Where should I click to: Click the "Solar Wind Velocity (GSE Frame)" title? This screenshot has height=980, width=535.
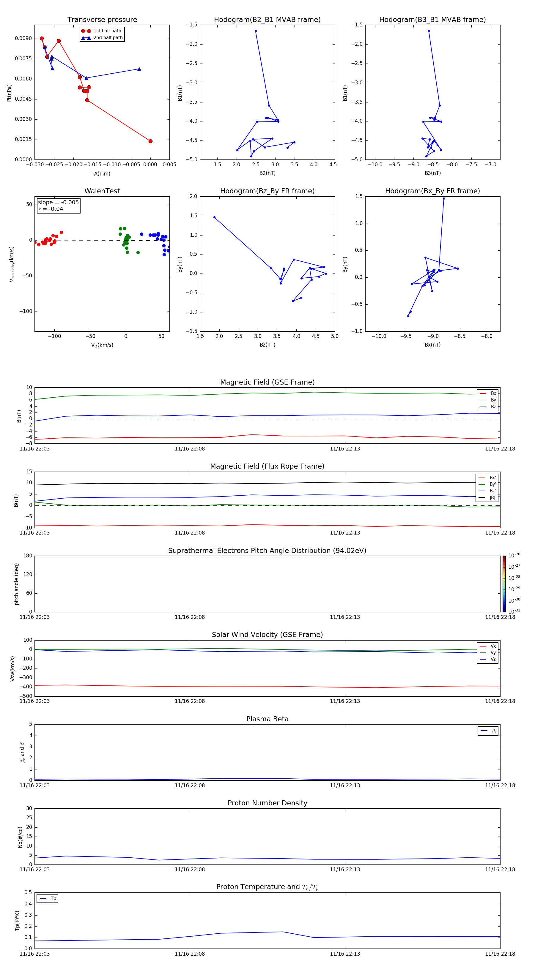(267, 635)
